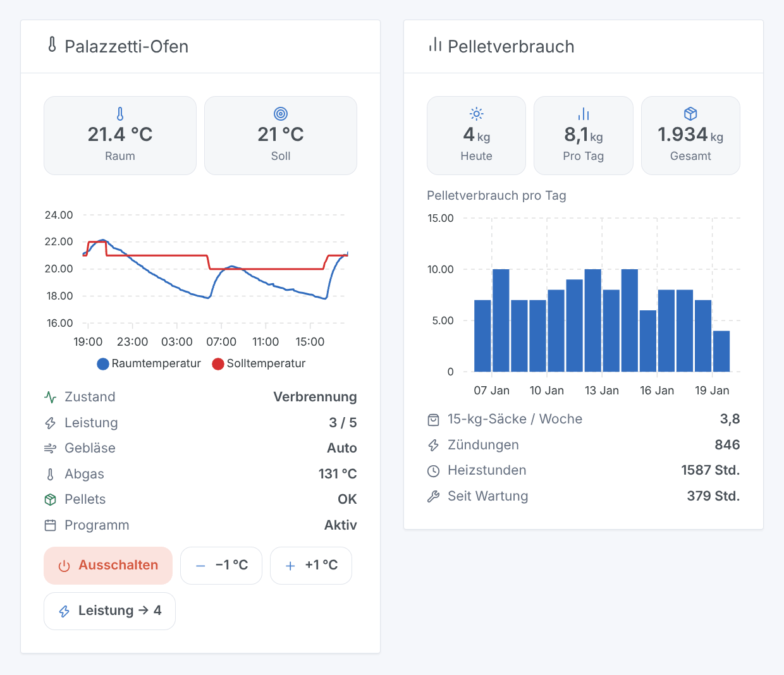Click the Verbrennung status value
The height and width of the screenshot is (675, 784).
(x=315, y=397)
